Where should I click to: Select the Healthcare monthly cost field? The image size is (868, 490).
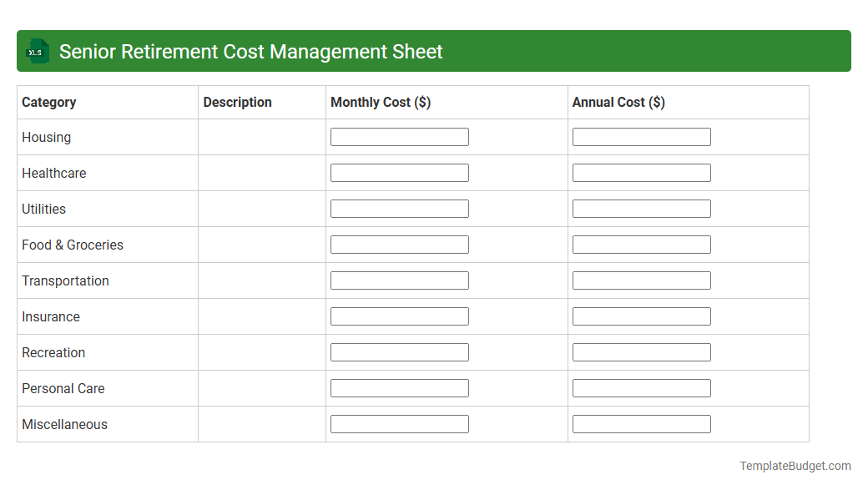tap(399, 172)
